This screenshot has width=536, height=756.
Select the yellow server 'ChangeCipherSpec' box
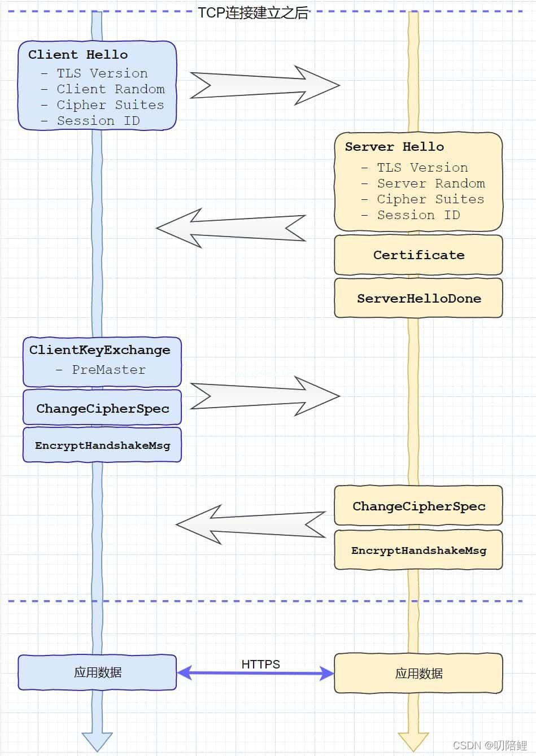coord(419,506)
